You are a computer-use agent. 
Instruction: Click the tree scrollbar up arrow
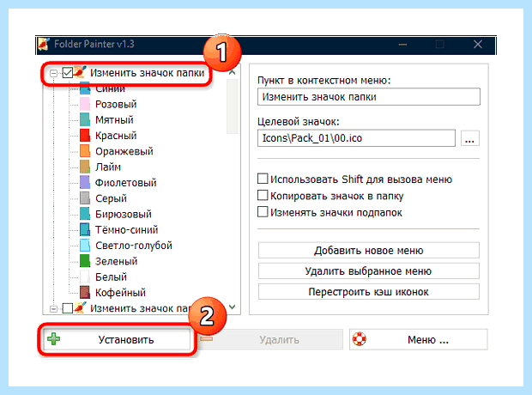[232, 72]
